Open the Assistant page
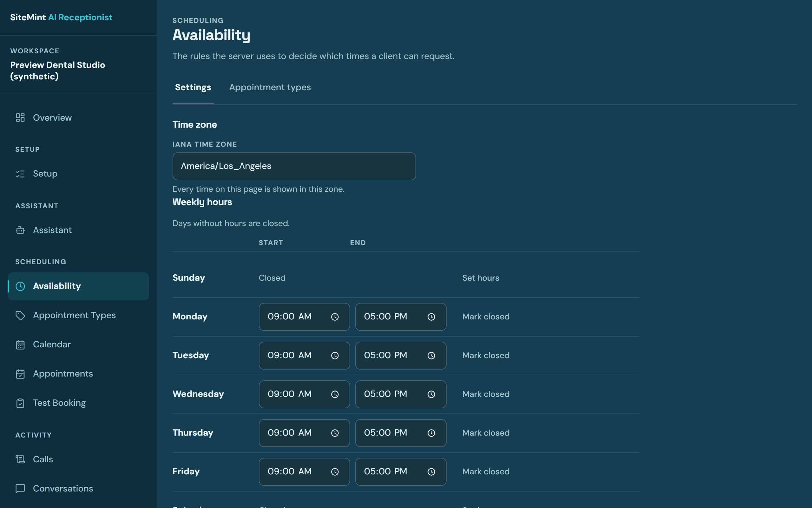The image size is (812, 508). click(78, 230)
